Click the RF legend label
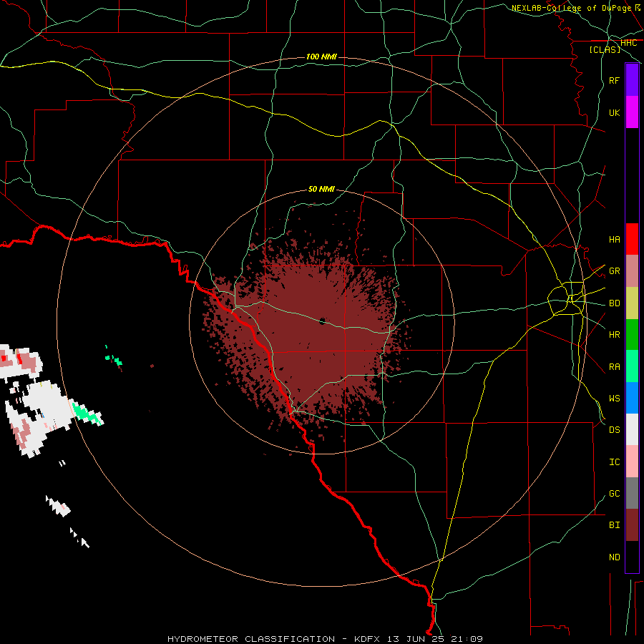Viewport: 644px width, 644px height. tap(614, 80)
